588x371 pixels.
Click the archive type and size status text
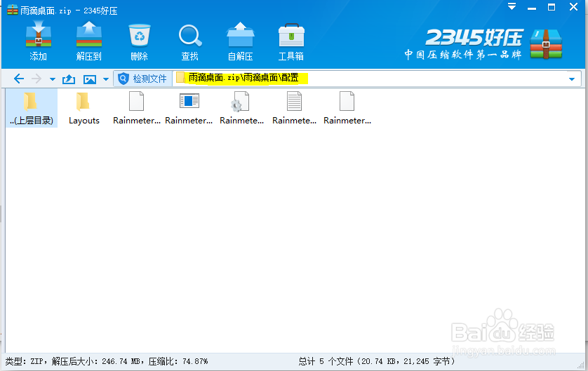107,361
